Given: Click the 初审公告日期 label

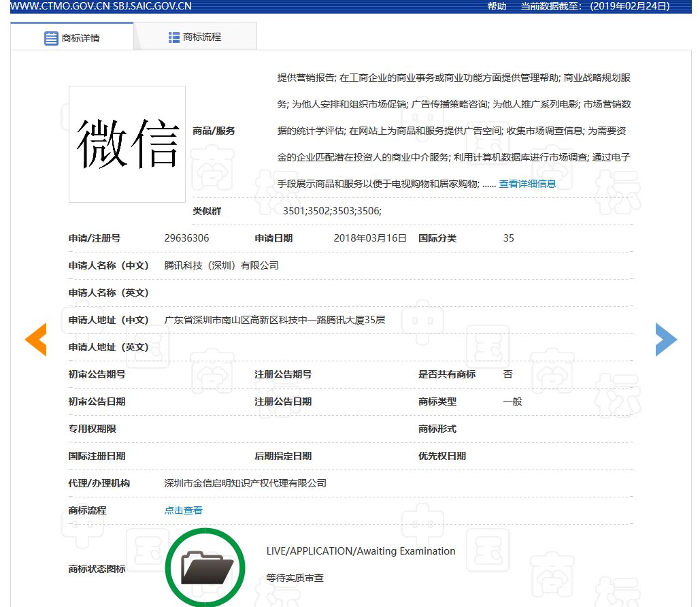Looking at the screenshot, I should click(x=97, y=401).
